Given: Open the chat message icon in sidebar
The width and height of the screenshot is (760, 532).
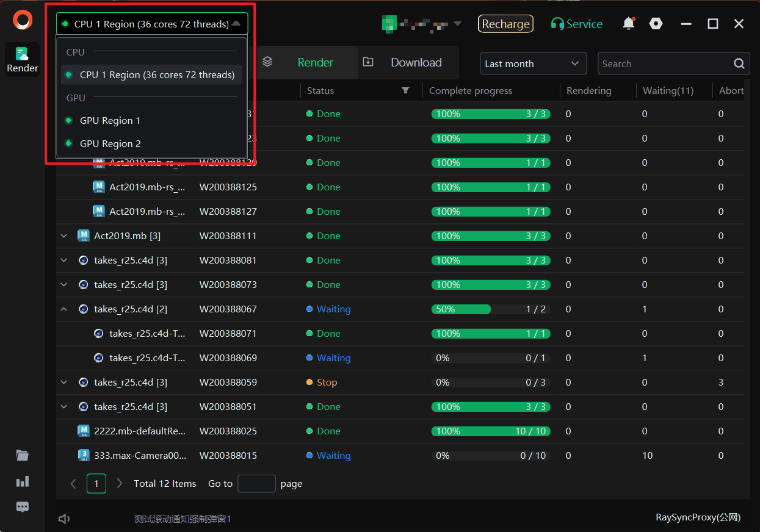Looking at the screenshot, I should pyautogui.click(x=23, y=507).
